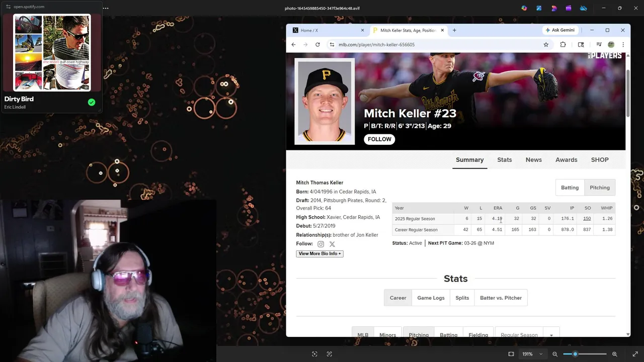Click the Eric Lindell artist name
Screen dimensions: 644x362
click(x=15, y=107)
